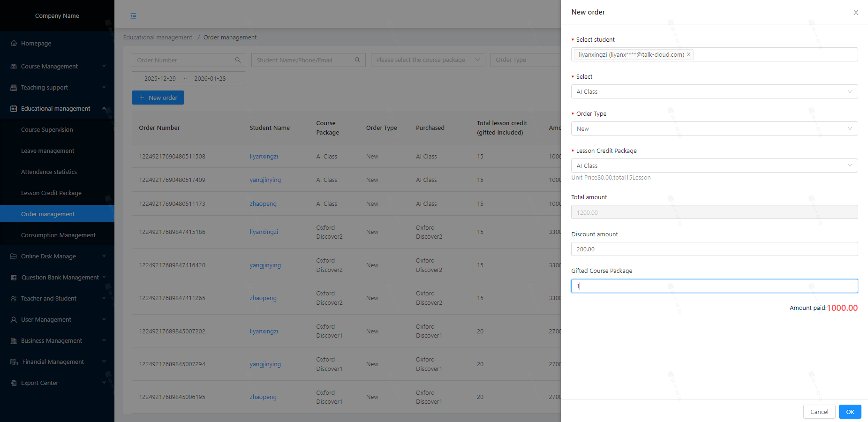The width and height of the screenshot is (868, 422).
Task: Click the Export Center icon
Action: [x=14, y=383]
